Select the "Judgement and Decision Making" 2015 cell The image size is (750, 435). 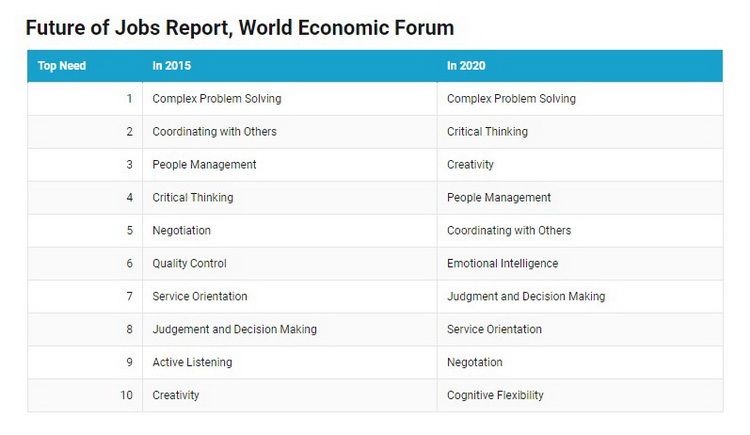click(x=234, y=330)
